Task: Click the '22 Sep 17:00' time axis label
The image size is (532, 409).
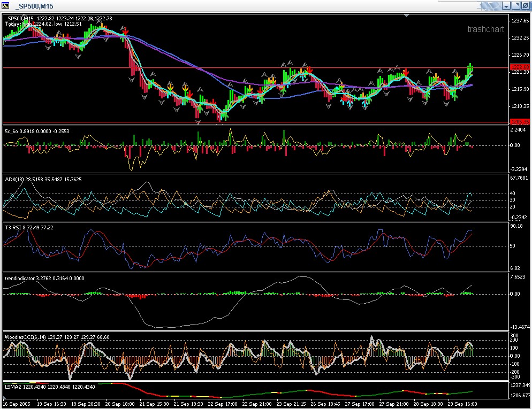Action: [223, 404]
